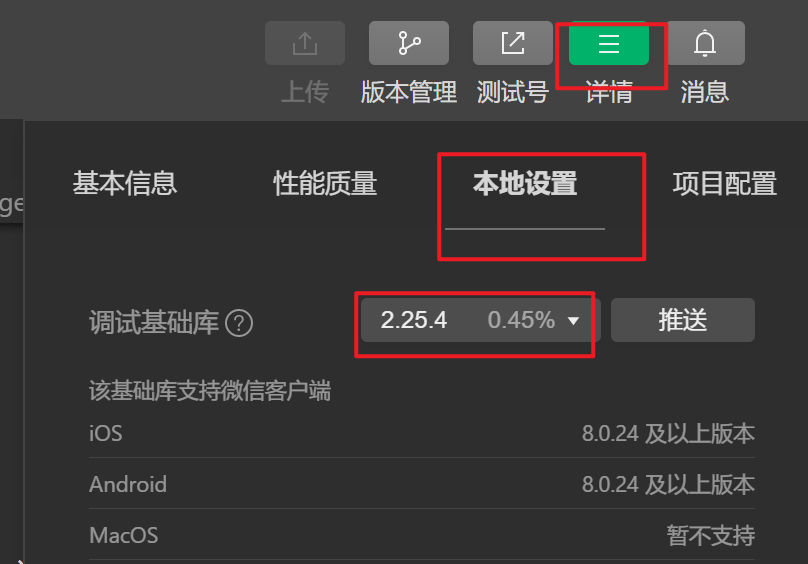
Task: Select the iOS 8.0.24 support row
Action: [422, 434]
